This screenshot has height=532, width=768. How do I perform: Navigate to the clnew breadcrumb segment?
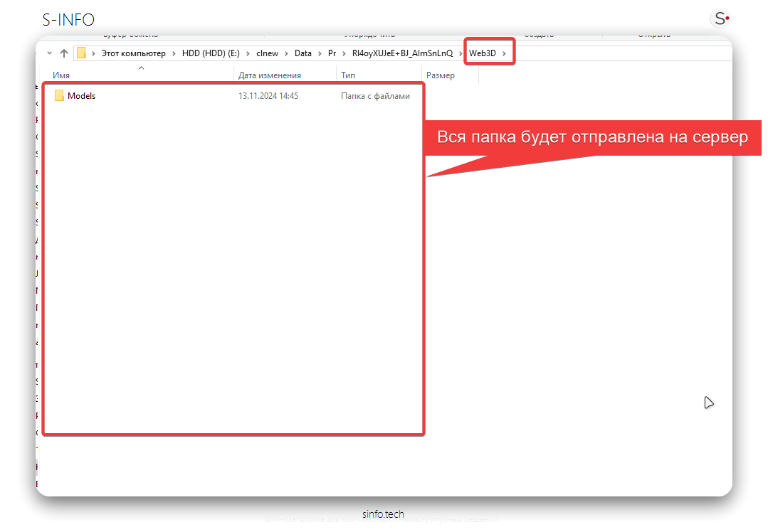click(x=268, y=53)
